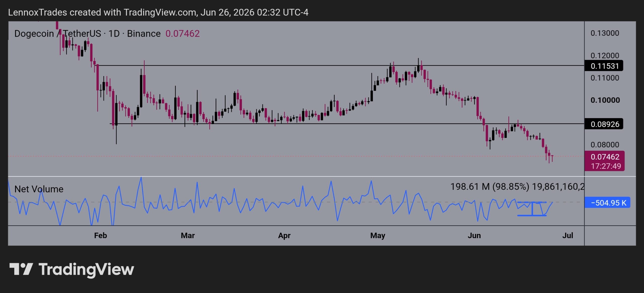
Task: Click the 0.13000 price axis label
Action: tap(605, 33)
